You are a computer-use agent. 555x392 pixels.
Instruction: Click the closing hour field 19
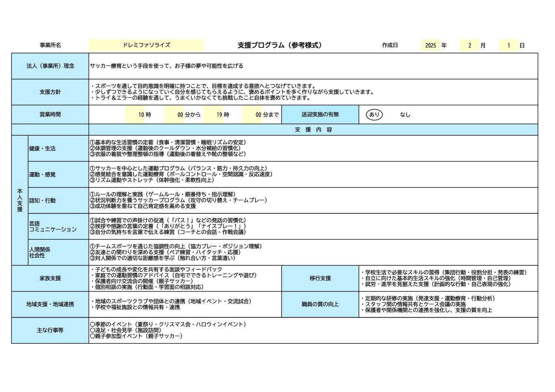pos(213,114)
